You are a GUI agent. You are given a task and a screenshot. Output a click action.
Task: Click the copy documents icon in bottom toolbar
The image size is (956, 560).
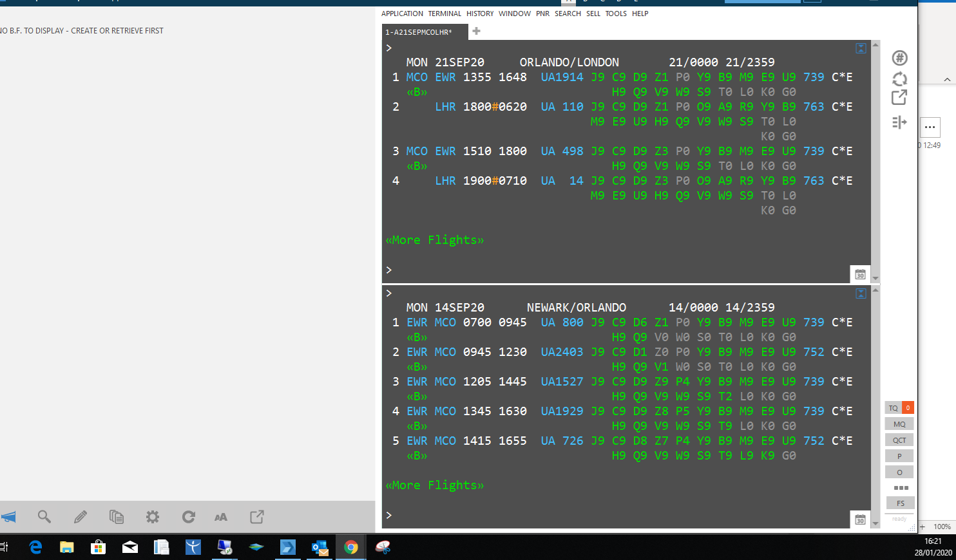tap(117, 517)
